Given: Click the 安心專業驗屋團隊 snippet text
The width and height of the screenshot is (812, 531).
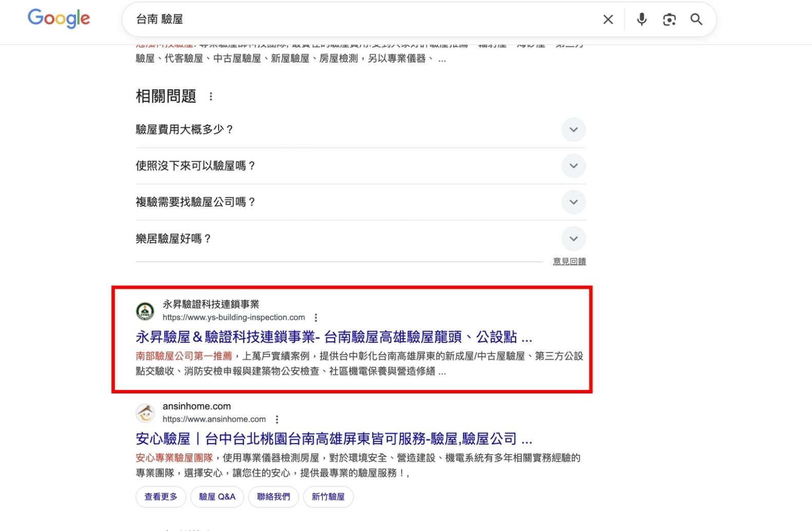Looking at the screenshot, I should [x=174, y=458].
